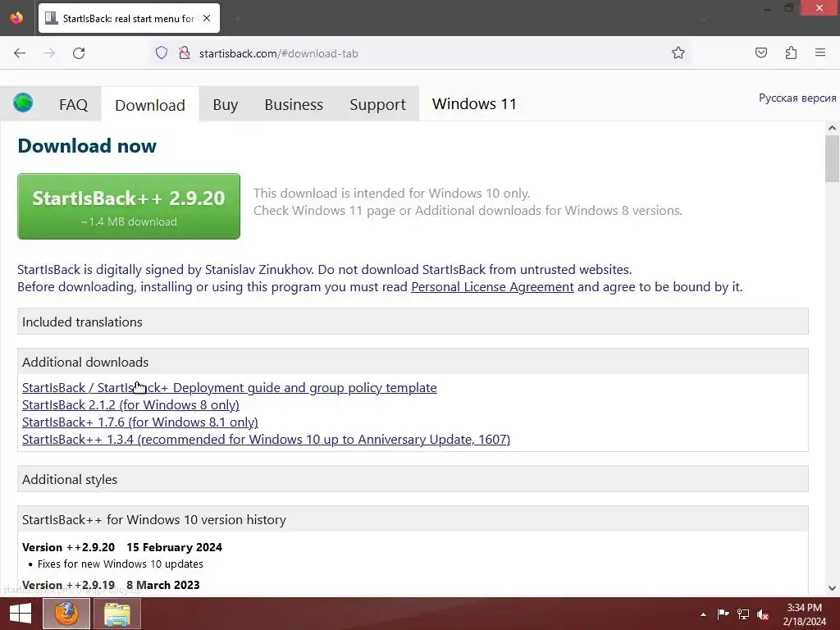Open the Personal License Agreement link
840x630 pixels.
pyautogui.click(x=492, y=287)
